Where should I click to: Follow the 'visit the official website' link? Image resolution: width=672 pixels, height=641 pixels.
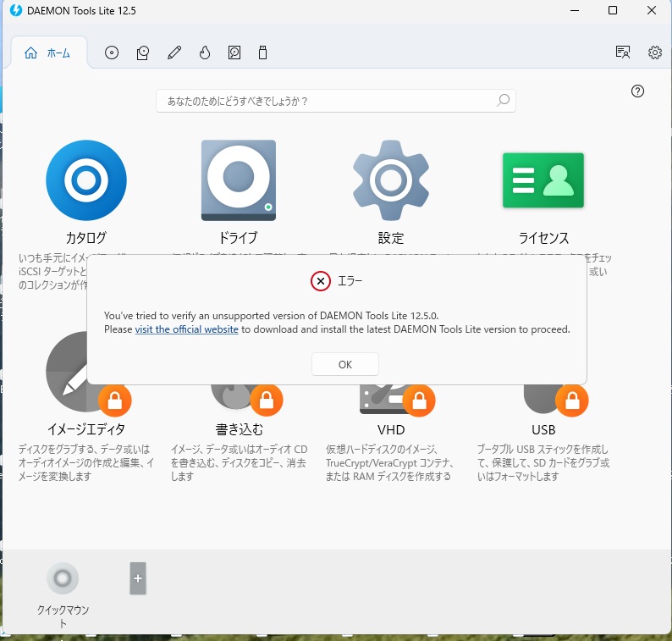[x=186, y=329]
